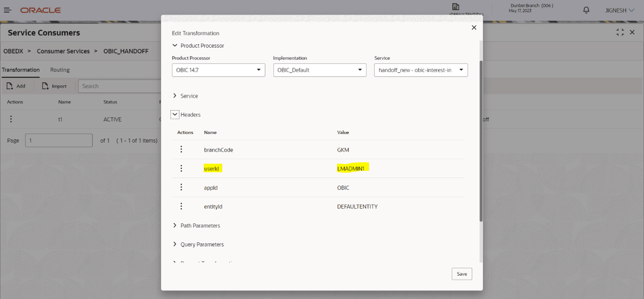Open actions menu for entityId header
Viewport: 644px width, 299px height.
point(181,206)
